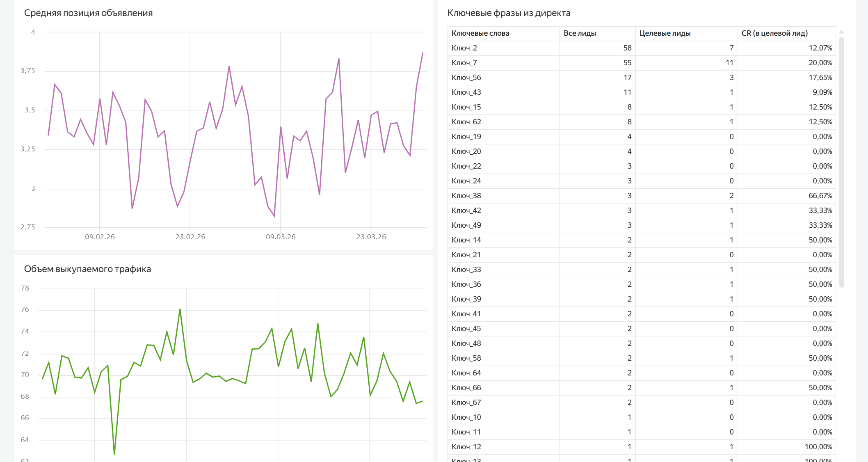Click the Ключ_43 keyword cell
Viewport: 868px width, 462px height.
tap(466, 92)
